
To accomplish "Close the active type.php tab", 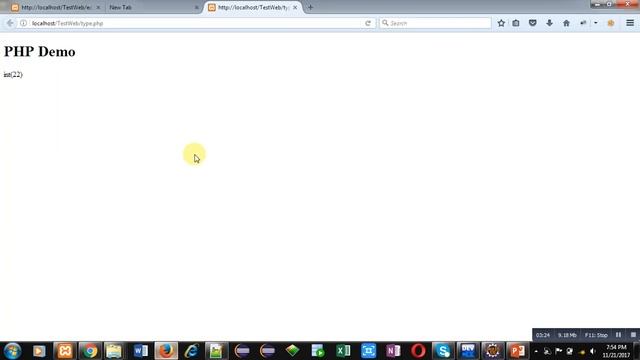I will (295, 7).
